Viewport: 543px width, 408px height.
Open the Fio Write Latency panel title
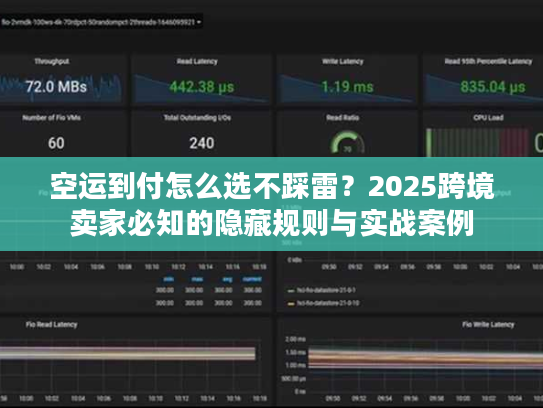click(x=488, y=325)
